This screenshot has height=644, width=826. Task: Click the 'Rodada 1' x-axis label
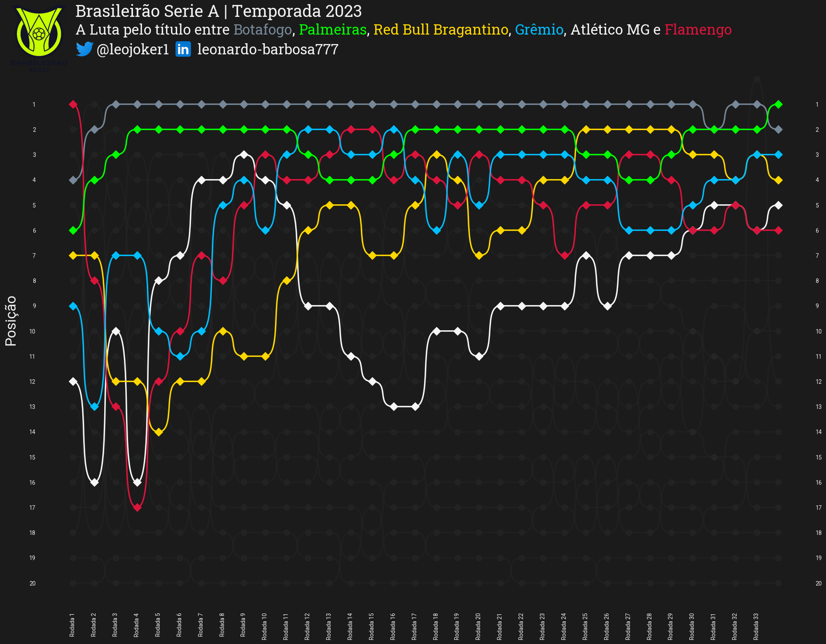(72, 625)
